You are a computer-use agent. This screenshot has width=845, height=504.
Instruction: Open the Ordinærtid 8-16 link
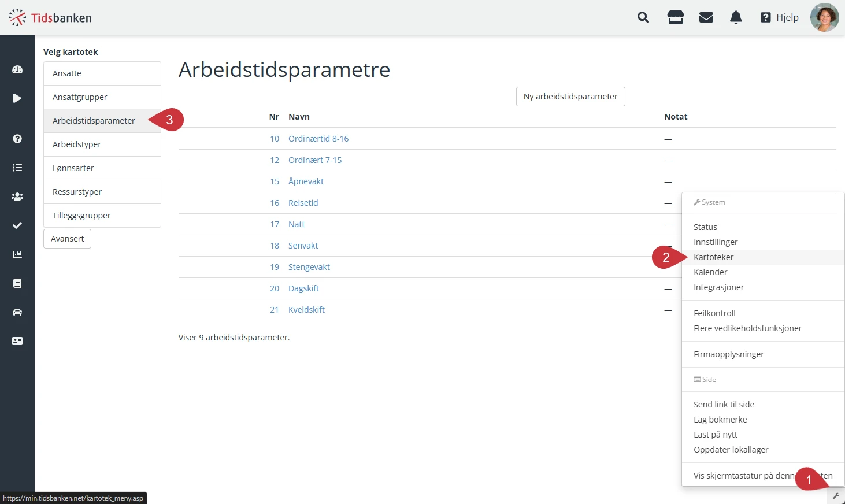(x=318, y=139)
